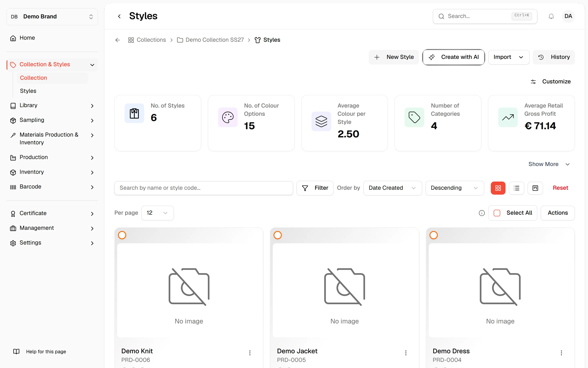Screen dimensions: 588x368
Task: Expand Show More metrics
Action: 549,164
